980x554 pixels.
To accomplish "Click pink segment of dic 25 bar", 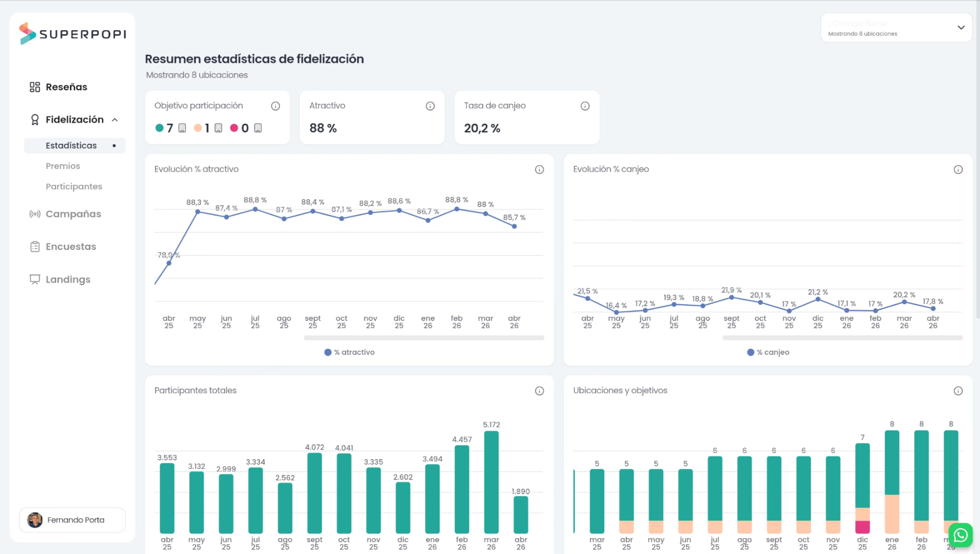I will [x=863, y=527].
